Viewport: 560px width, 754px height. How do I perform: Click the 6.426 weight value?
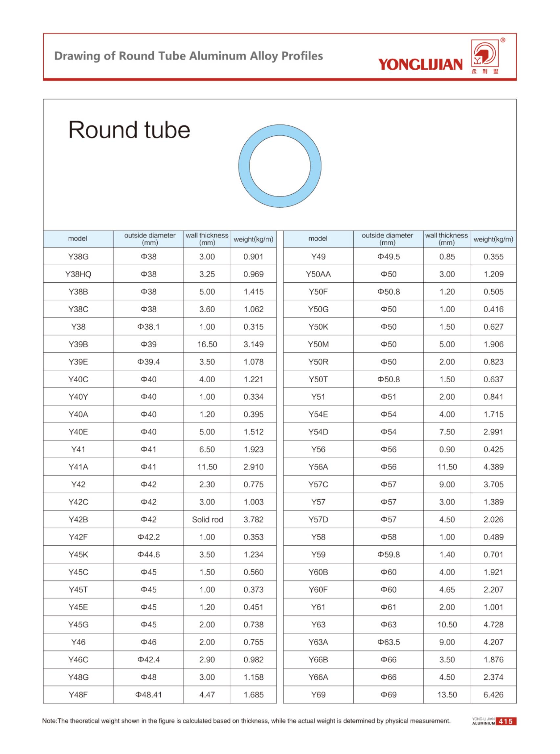pos(493,695)
